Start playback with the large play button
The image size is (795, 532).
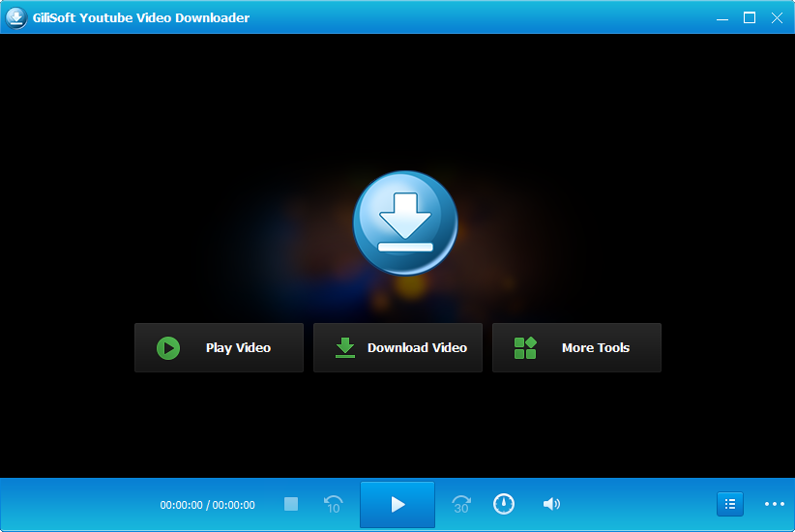point(397,504)
